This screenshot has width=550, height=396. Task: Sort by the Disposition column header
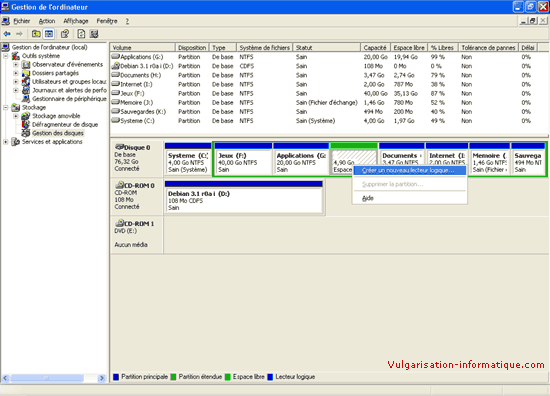pyautogui.click(x=192, y=47)
